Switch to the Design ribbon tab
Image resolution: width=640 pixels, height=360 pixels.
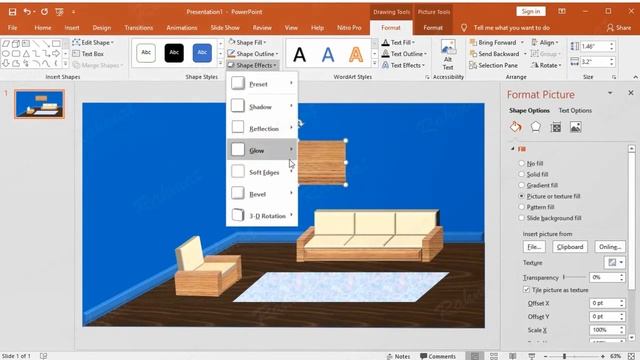tap(102, 28)
